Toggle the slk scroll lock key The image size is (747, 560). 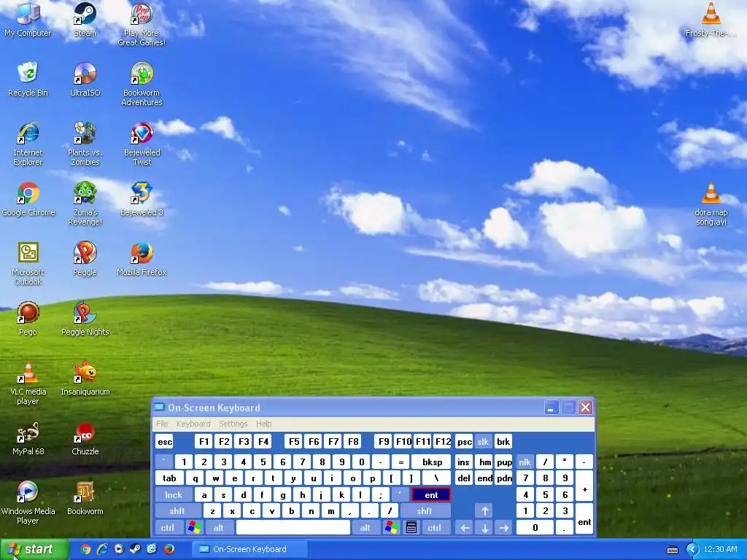[483, 442]
